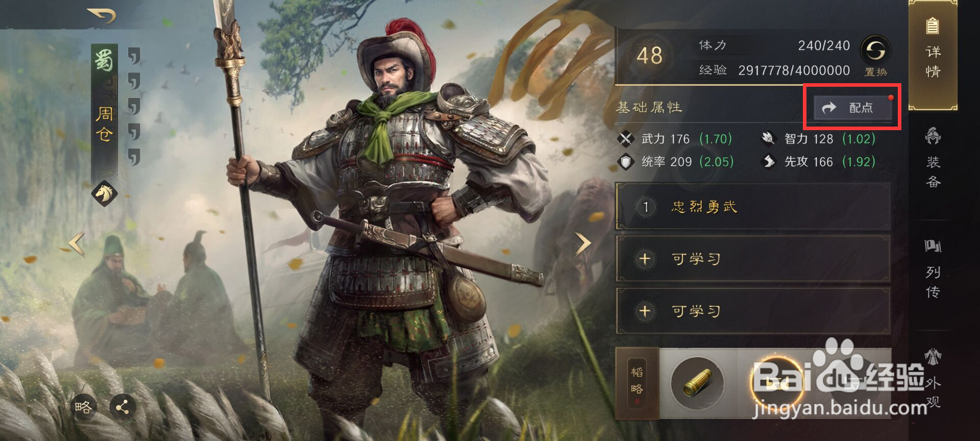Show next hero with right chevron
The image size is (980, 441).
click(x=583, y=244)
